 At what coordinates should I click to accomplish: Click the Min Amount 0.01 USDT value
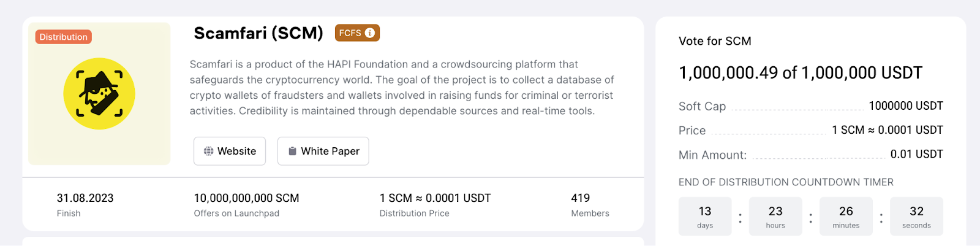pyautogui.click(x=916, y=155)
